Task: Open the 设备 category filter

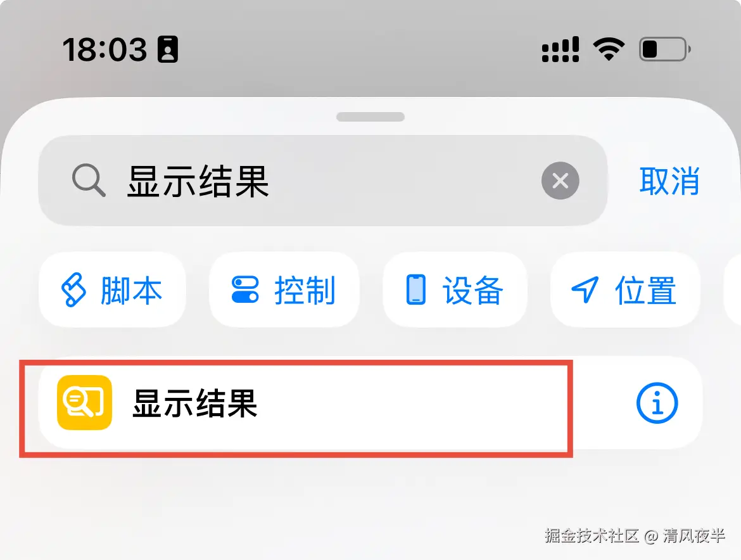Action: click(455, 290)
